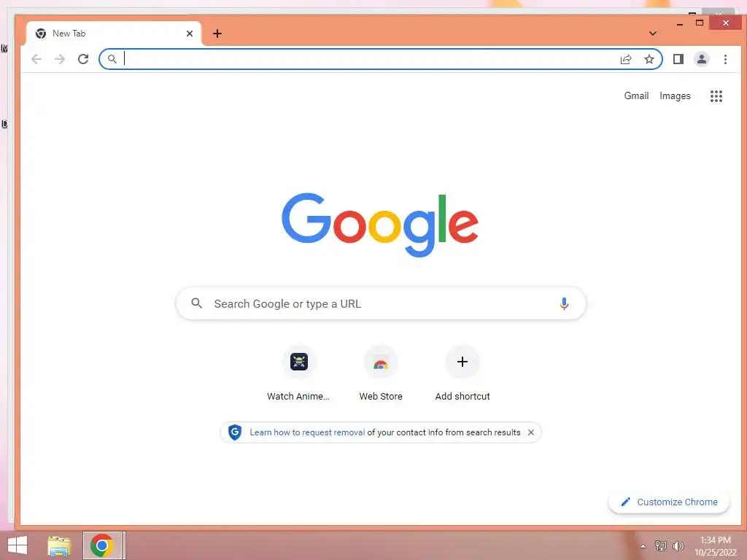Go back with the back arrow
Screen dimensions: 747x560
coord(36,59)
